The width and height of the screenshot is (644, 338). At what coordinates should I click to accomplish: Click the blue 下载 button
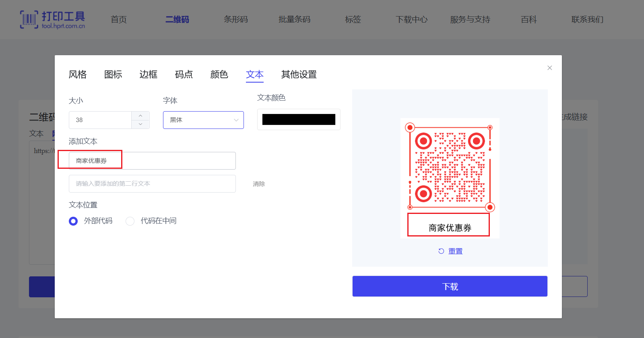pos(450,286)
